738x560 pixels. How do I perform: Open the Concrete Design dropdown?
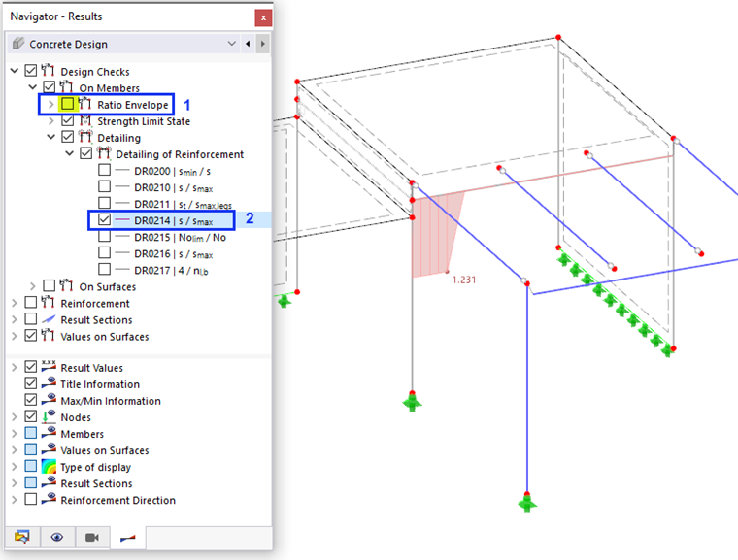pyautogui.click(x=231, y=44)
